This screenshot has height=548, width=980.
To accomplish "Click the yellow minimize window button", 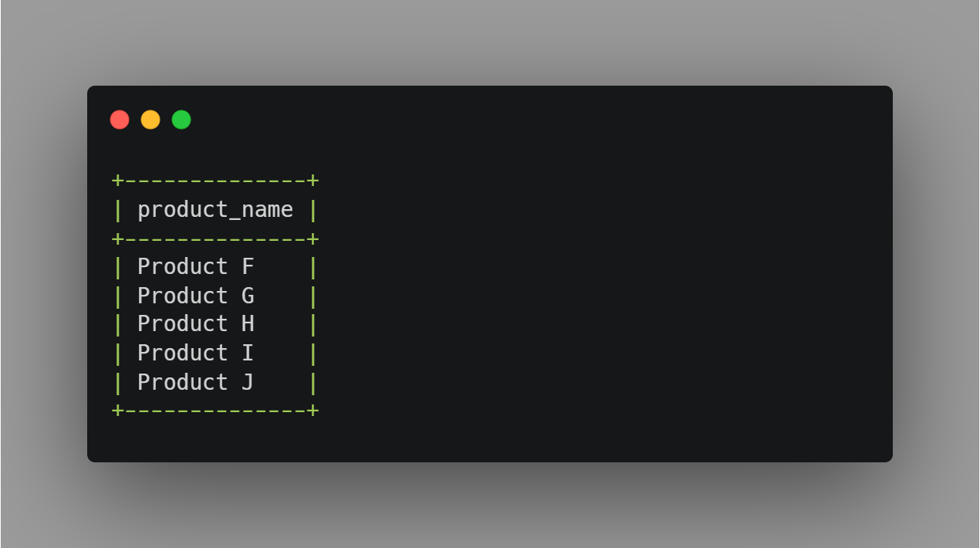I will (x=150, y=120).
